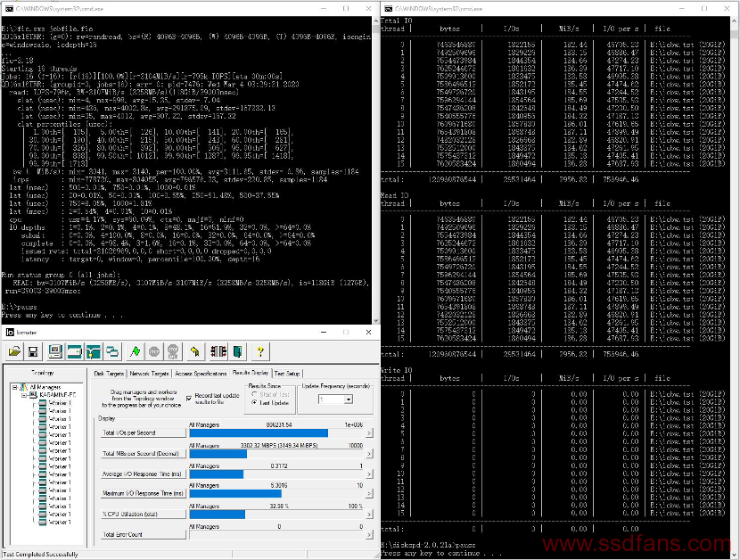Click 'Press any key to continue' in fio window
Viewport: 740px width, 560px height.
62,315
